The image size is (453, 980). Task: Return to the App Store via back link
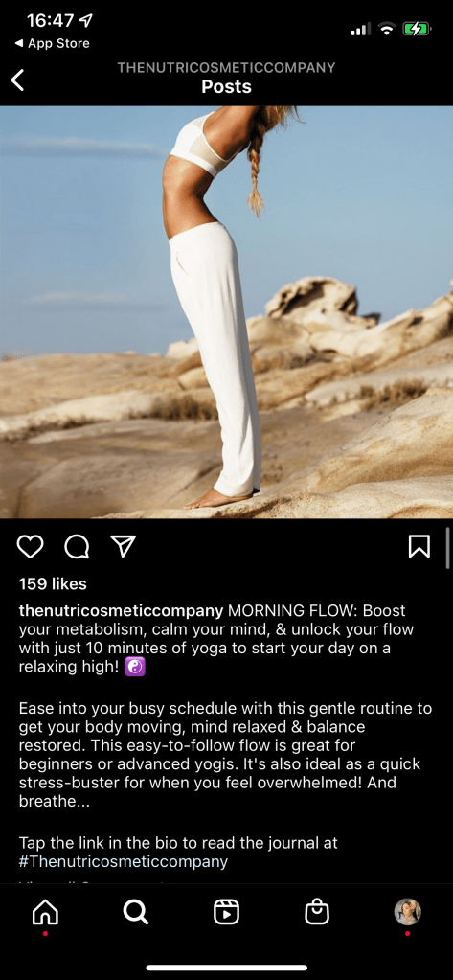(x=52, y=43)
